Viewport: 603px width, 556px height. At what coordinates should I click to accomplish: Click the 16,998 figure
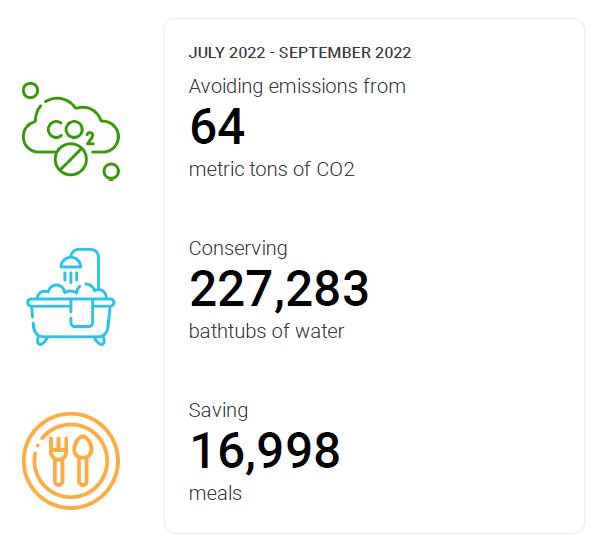pyautogui.click(x=264, y=451)
